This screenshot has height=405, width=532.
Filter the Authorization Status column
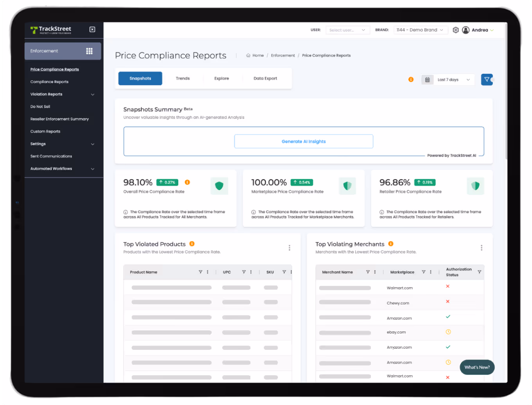point(479,272)
